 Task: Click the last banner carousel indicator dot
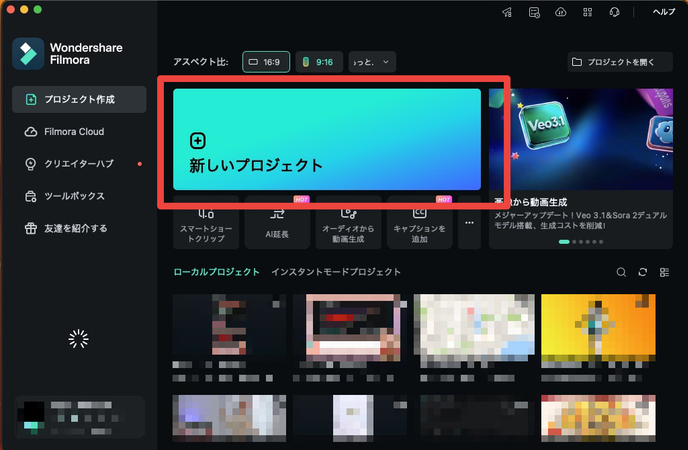pos(601,242)
